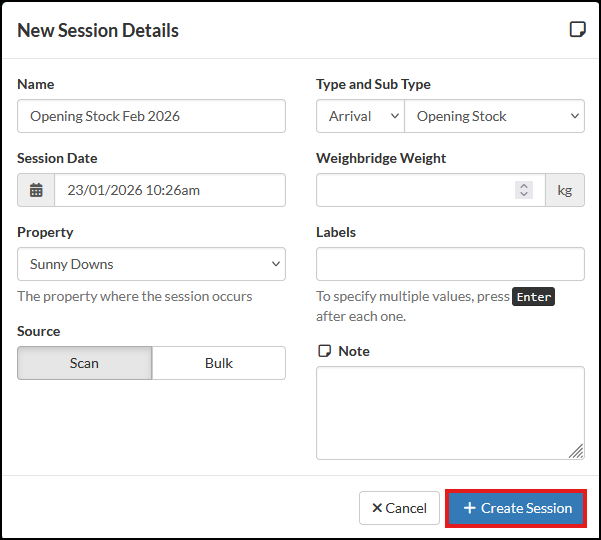The width and height of the screenshot is (601, 540).
Task: Focus the Labels input box
Action: 450,264
